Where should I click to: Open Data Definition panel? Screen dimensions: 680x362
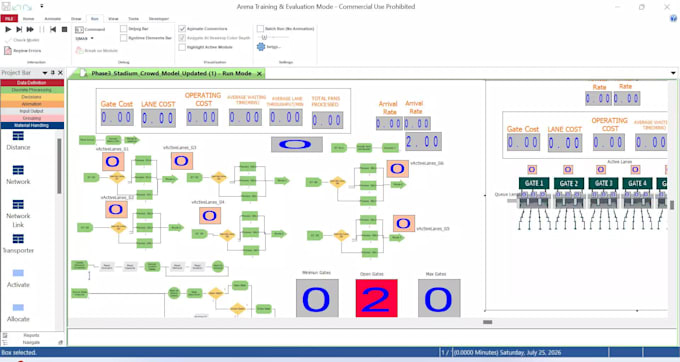tap(32, 83)
